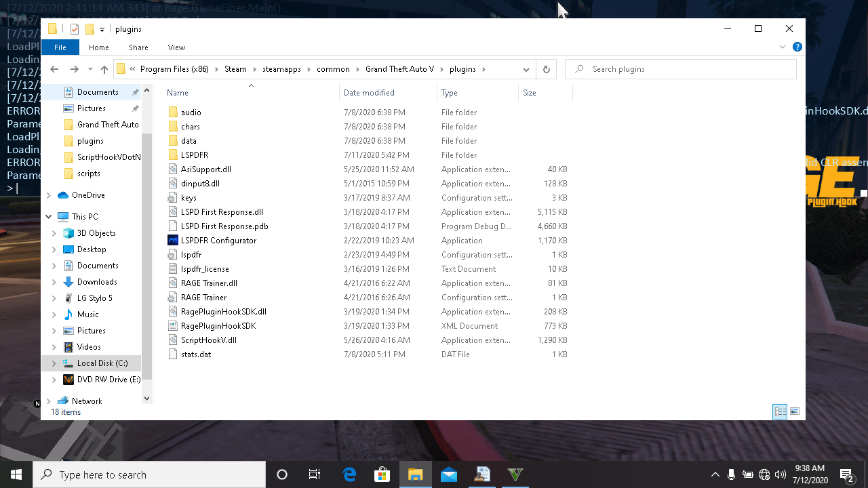The height and width of the screenshot is (488, 868).
Task: Click the Refresh button in address bar
Action: click(546, 69)
